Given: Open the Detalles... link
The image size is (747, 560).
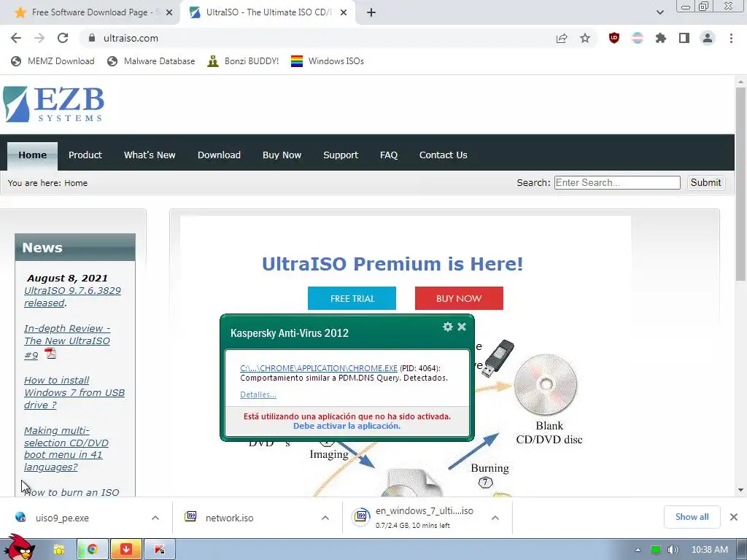Looking at the screenshot, I should (x=258, y=394).
